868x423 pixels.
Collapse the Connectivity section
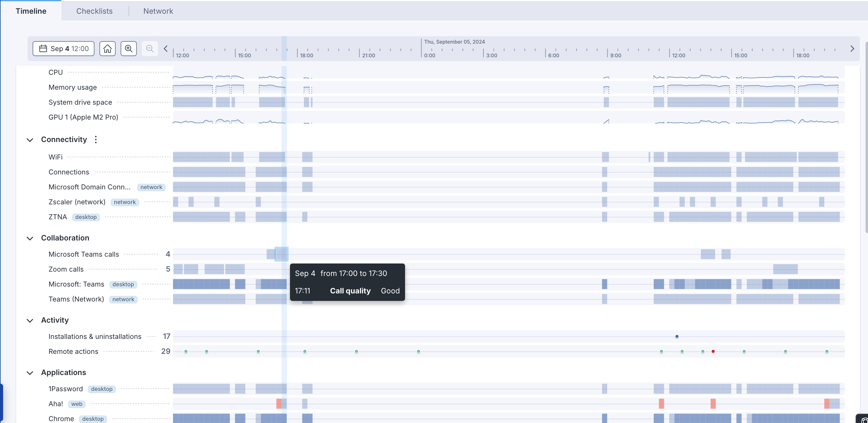30,140
